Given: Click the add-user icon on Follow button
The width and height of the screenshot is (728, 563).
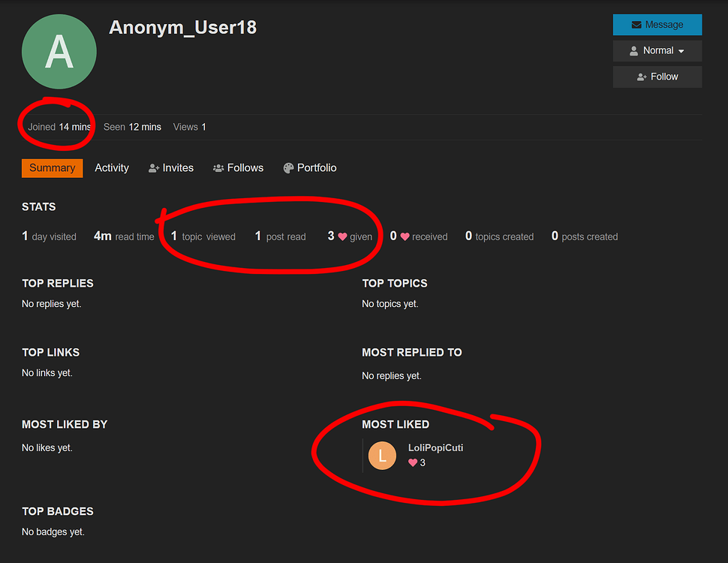Looking at the screenshot, I should pos(642,77).
